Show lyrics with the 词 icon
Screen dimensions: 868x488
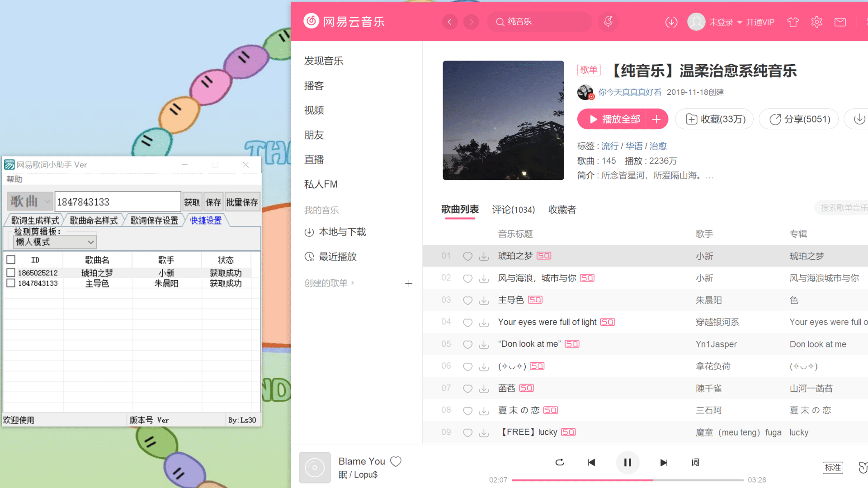point(695,462)
